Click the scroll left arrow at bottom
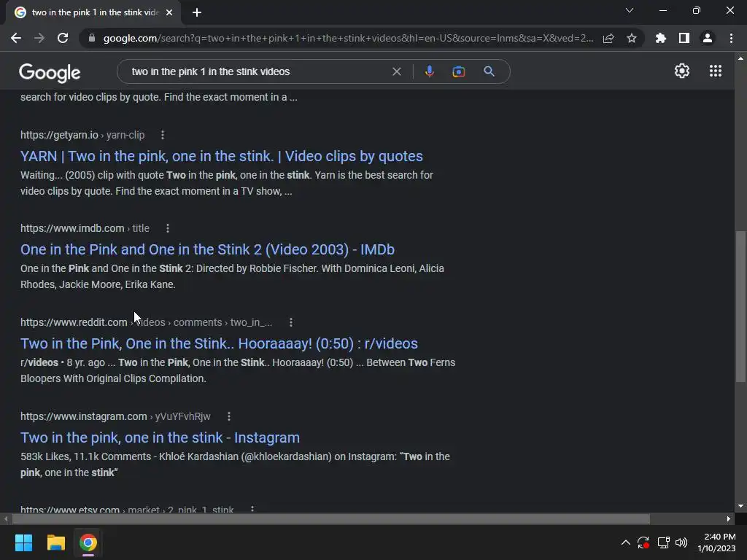Image resolution: width=747 pixels, height=560 pixels. (x=6, y=518)
